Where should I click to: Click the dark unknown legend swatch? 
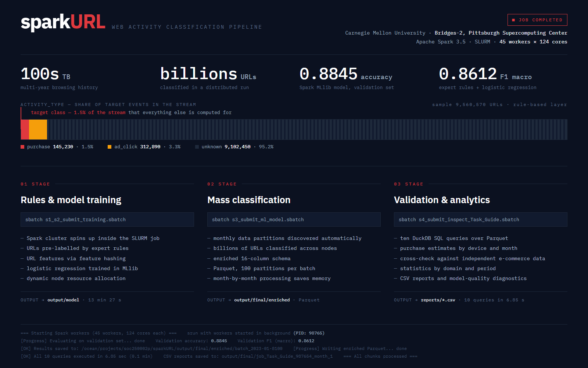(197, 147)
